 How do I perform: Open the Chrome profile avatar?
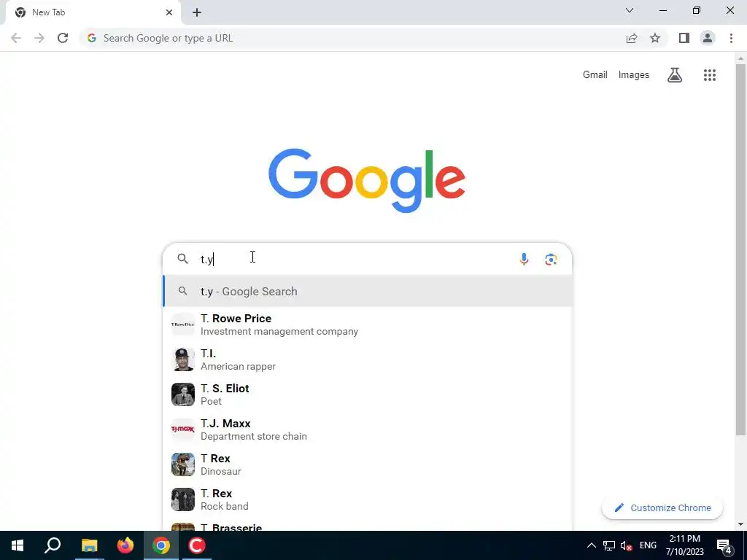point(708,38)
